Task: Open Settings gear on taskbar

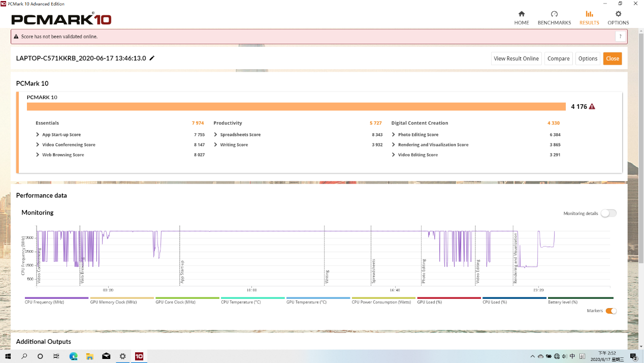Action: [122, 356]
